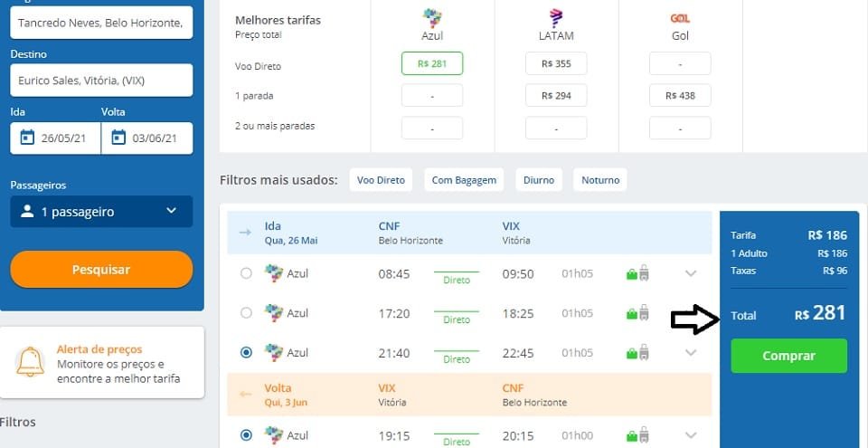Viewport: 868px width, 448px height.
Task: Click the price alert bell icon
Action: pyautogui.click(x=31, y=362)
